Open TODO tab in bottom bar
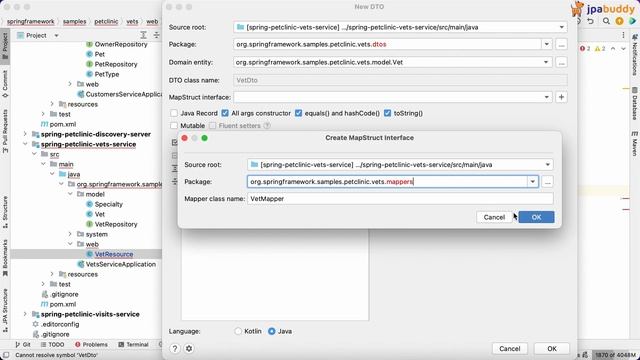The width and height of the screenshot is (640, 360). coord(52,344)
